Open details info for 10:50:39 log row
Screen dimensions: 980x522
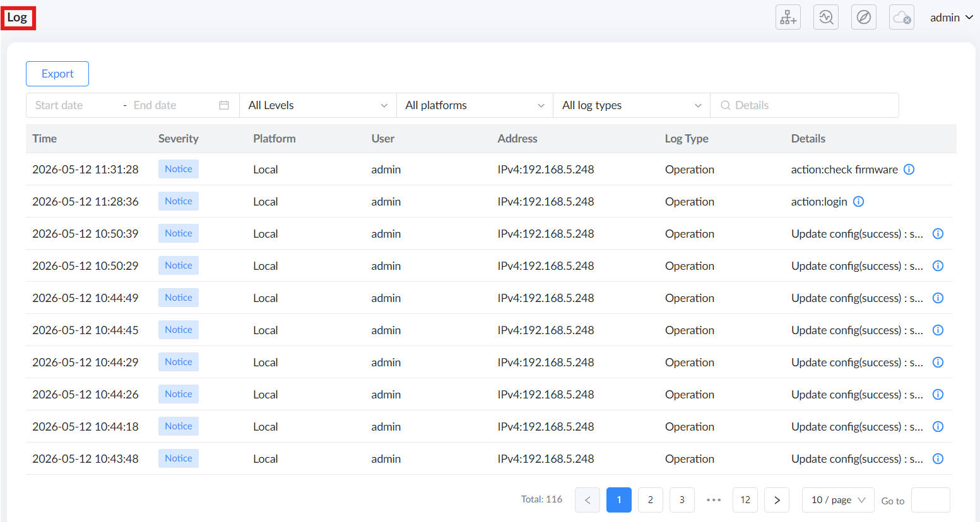[x=938, y=233]
